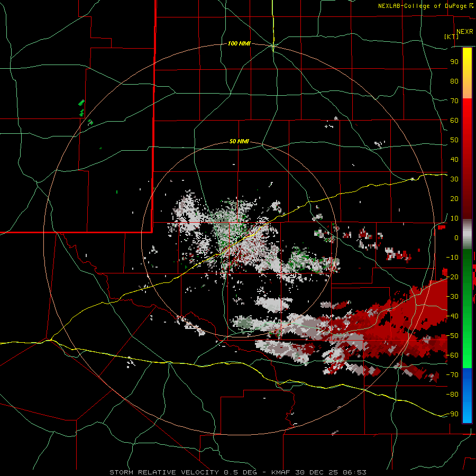Pick the gray zero-velocity segment of color bar
Image resolution: width=476 pixels, height=476 pixels.
[x=467, y=234]
